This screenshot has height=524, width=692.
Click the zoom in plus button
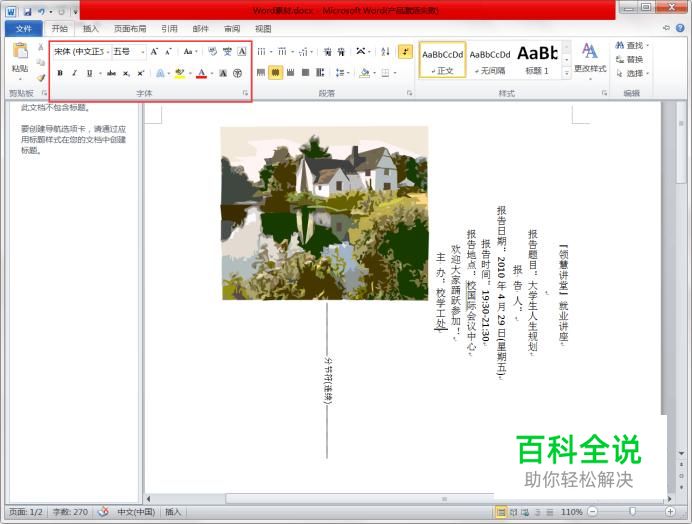(670, 512)
